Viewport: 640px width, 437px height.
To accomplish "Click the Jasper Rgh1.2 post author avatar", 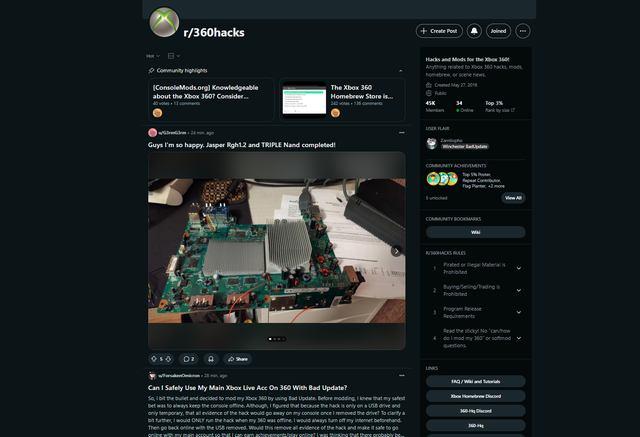I will (x=153, y=133).
